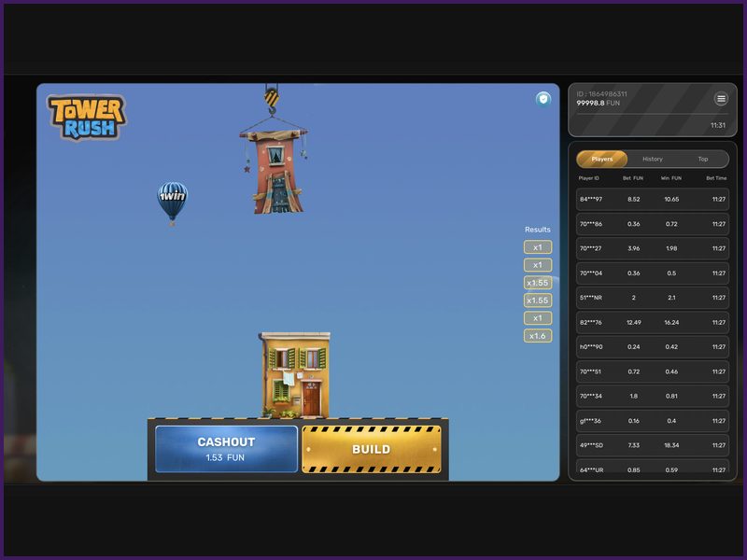Click the shield fairness badge icon
The image size is (747, 560).
(543, 98)
